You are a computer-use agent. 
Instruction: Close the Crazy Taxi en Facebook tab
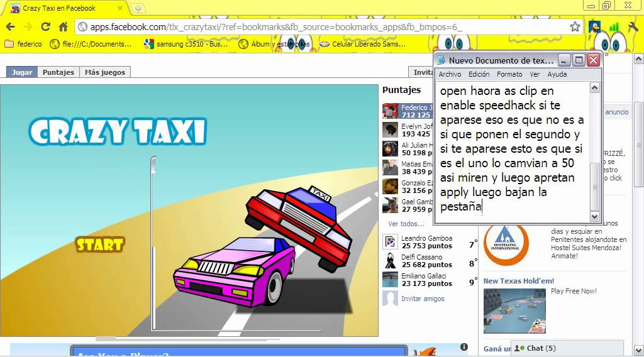[120, 8]
